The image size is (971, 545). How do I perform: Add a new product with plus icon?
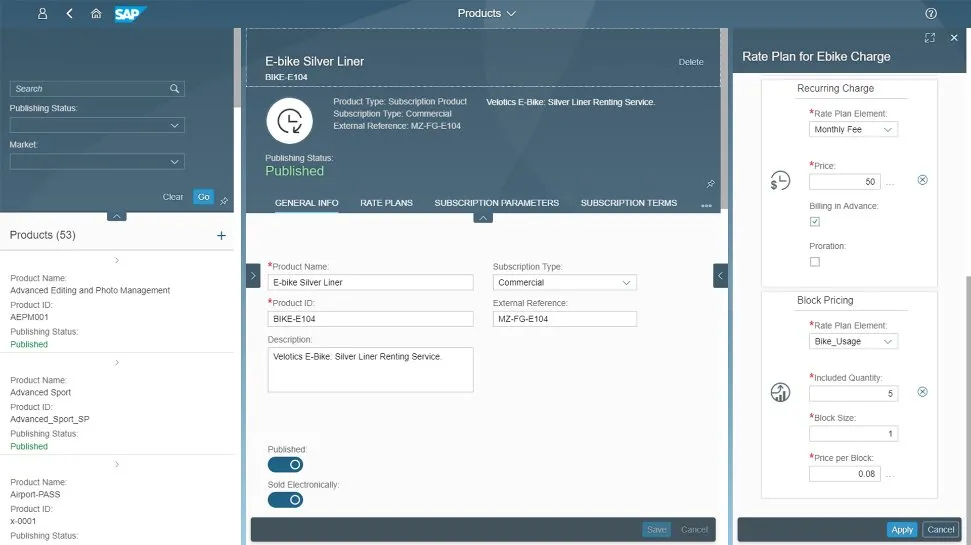point(221,236)
